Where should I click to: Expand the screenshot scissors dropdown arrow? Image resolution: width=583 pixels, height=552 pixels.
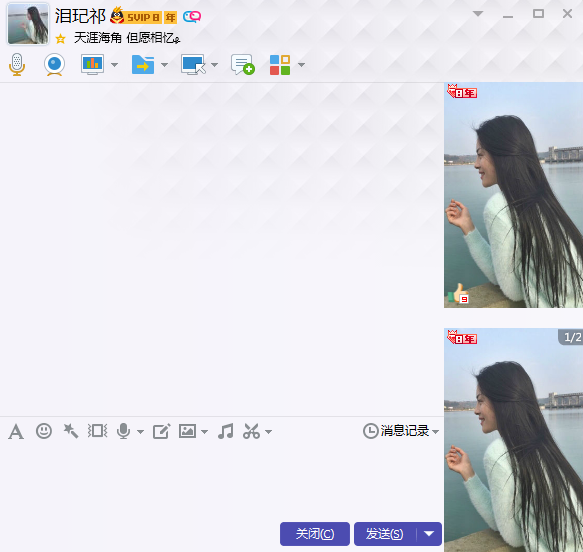coord(268,432)
